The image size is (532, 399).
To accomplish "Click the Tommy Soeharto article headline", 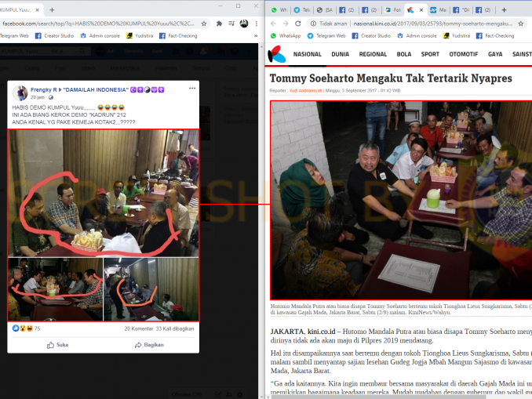I will [391, 78].
